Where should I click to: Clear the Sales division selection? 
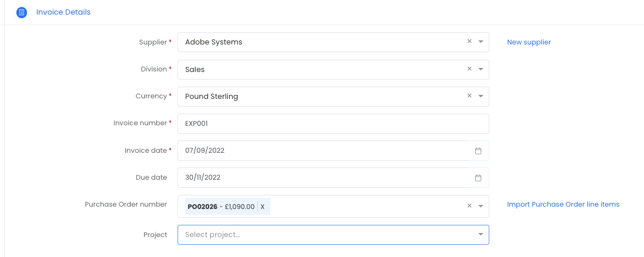coord(469,69)
